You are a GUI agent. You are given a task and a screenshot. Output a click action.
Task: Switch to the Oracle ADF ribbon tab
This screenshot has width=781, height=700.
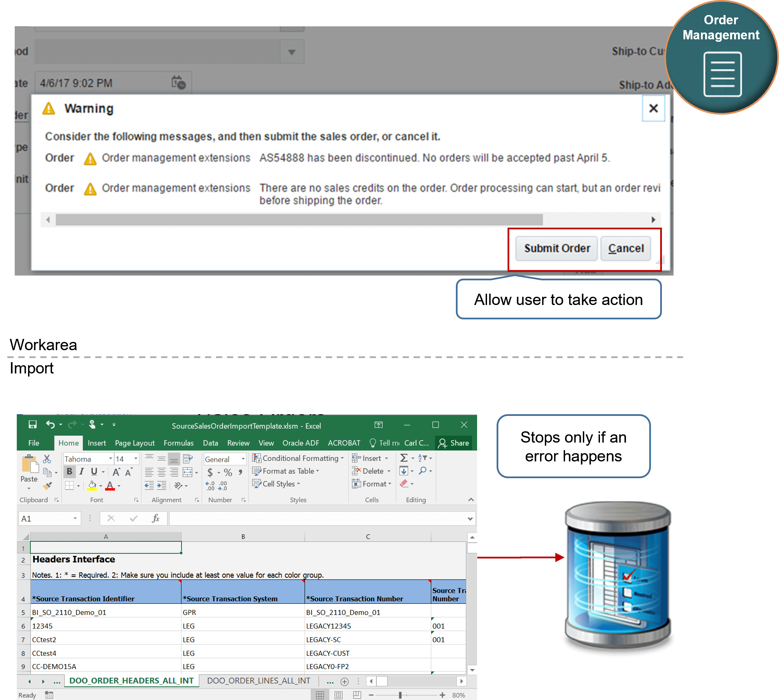(x=301, y=443)
